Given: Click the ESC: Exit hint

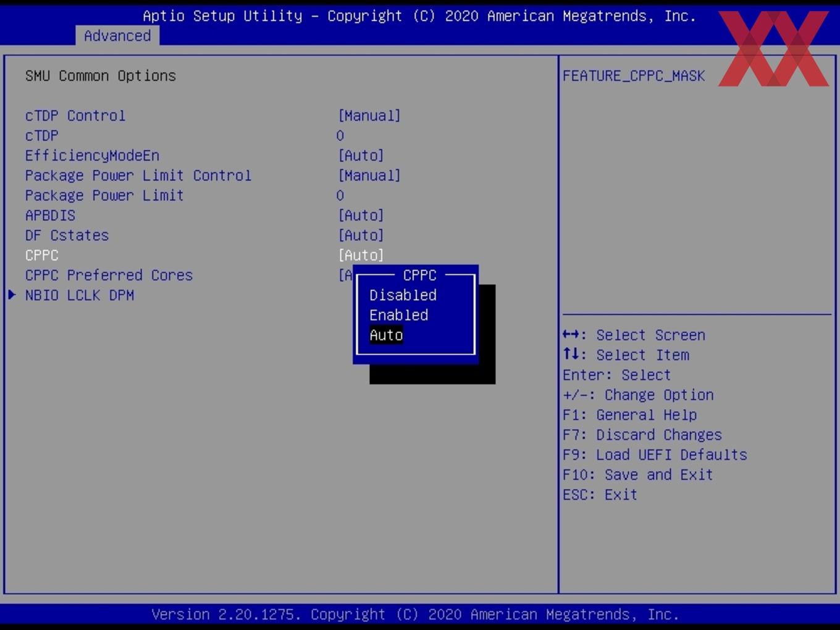Looking at the screenshot, I should pyautogui.click(x=600, y=495).
